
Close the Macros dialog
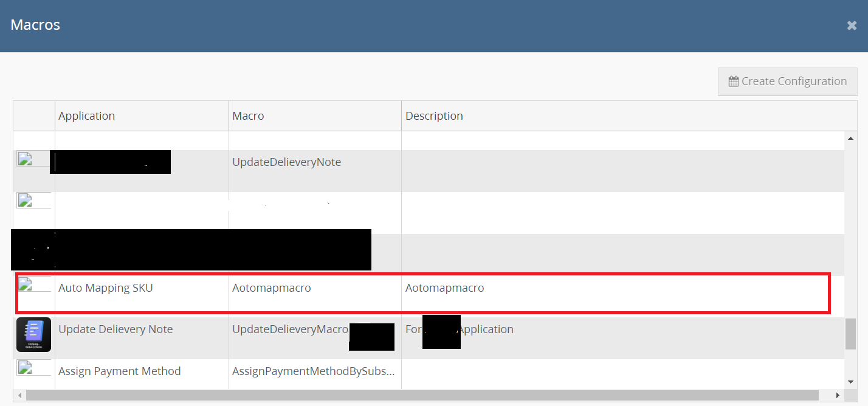pyautogui.click(x=852, y=26)
